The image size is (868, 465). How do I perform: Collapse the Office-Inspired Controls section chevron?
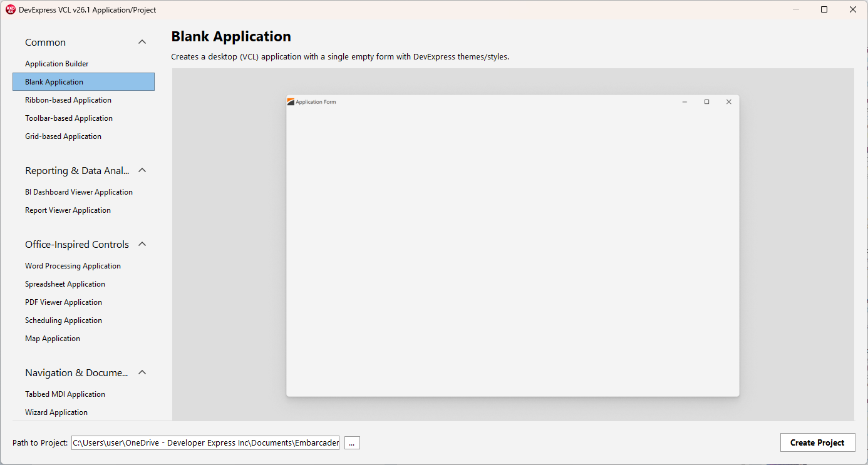pos(142,244)
